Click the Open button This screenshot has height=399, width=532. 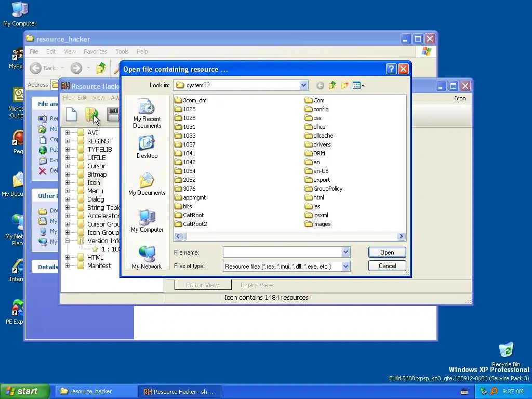point(387,252)
